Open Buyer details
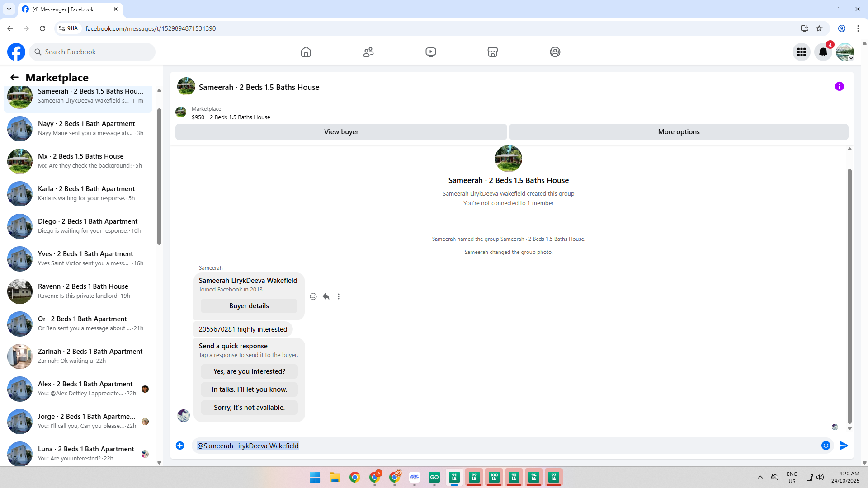Image resolution: width=868 pixels, height=488 pixels. [249, 306]
